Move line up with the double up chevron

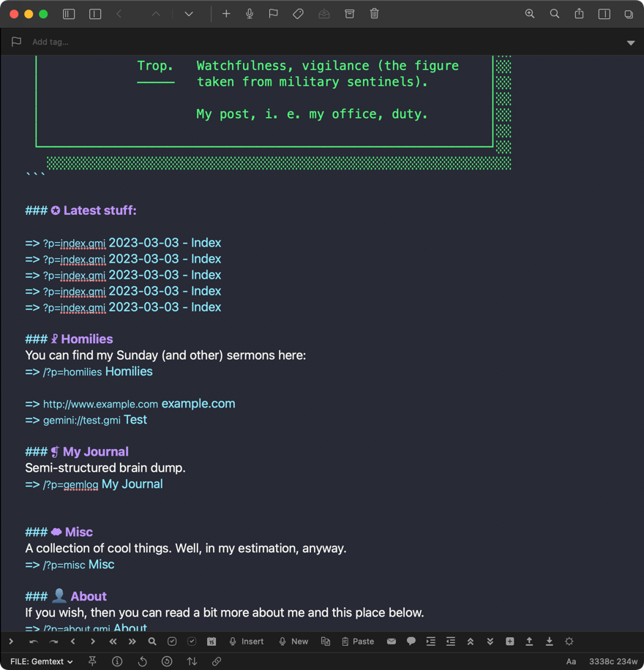coord(471,641)
